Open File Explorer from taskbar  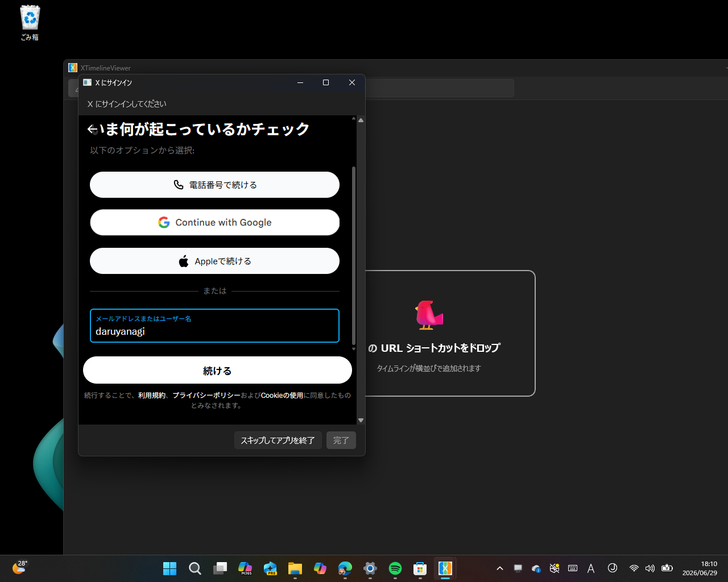click(295, 568)
